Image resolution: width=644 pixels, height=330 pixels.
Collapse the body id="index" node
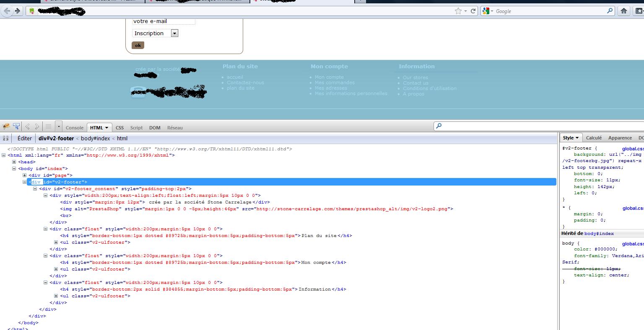pos(14,169)
